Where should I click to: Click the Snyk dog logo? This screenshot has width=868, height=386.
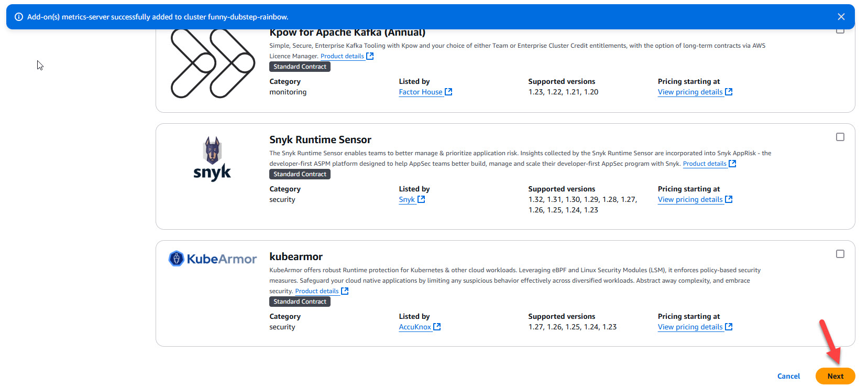tap(212, 159)
